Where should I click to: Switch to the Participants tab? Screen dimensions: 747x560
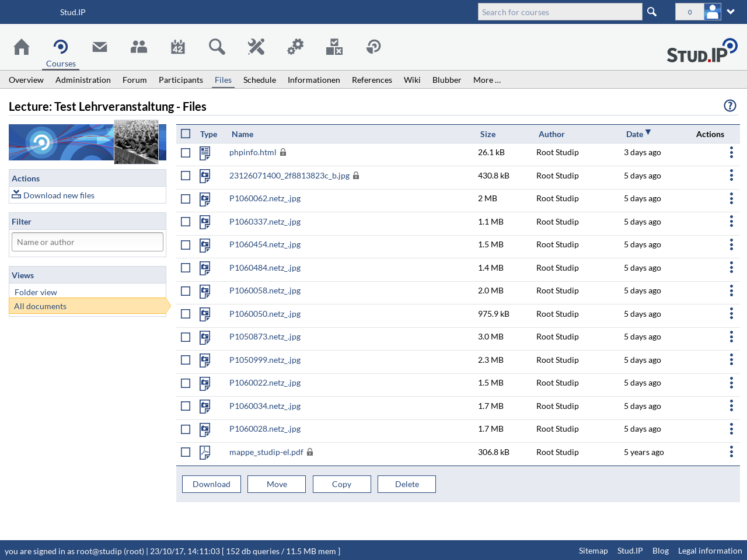[181, 80]
